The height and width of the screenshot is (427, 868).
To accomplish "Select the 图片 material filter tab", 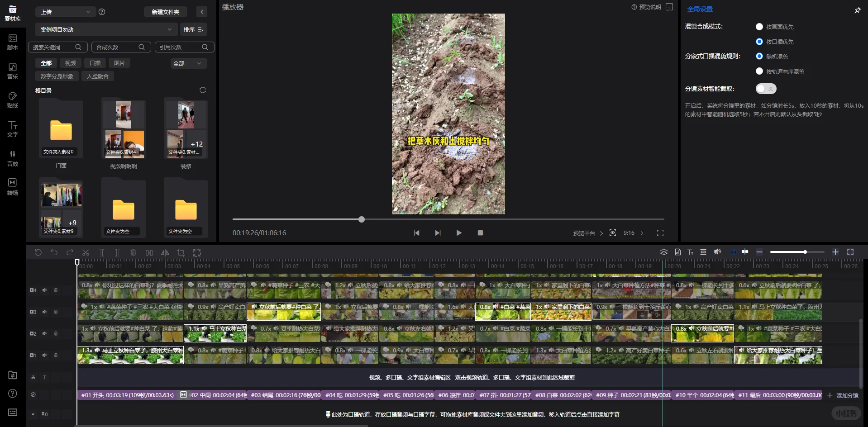I will point(119,63).
